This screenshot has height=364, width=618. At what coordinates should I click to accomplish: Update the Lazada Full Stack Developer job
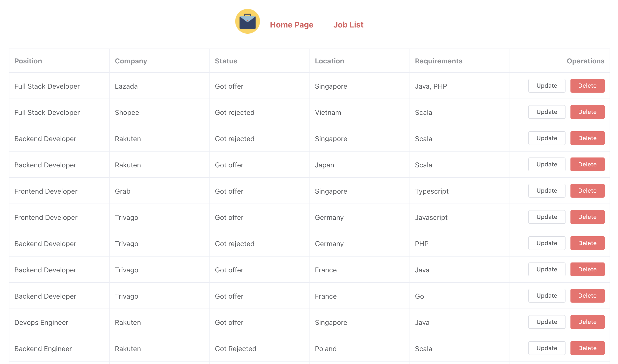pos(546,86)
